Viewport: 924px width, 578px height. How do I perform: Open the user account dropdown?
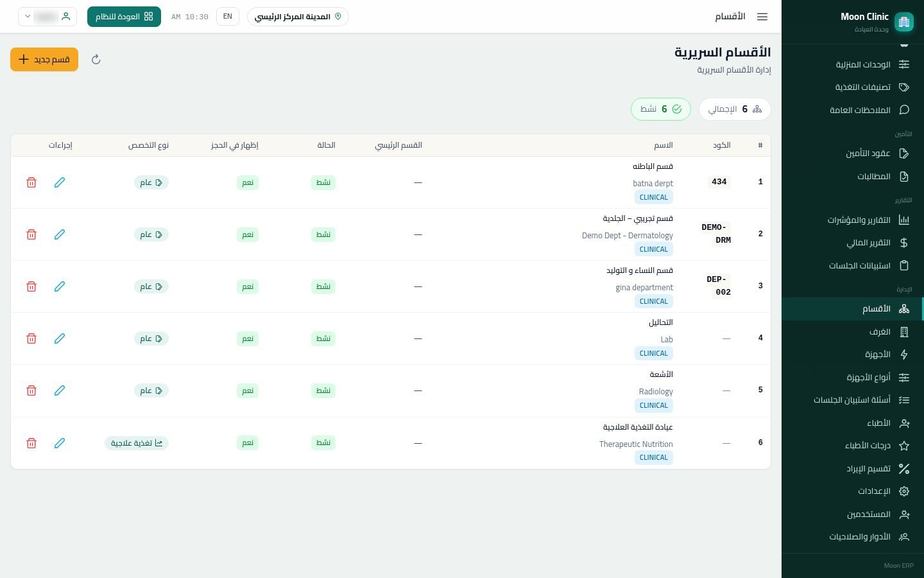click(47, 17)
